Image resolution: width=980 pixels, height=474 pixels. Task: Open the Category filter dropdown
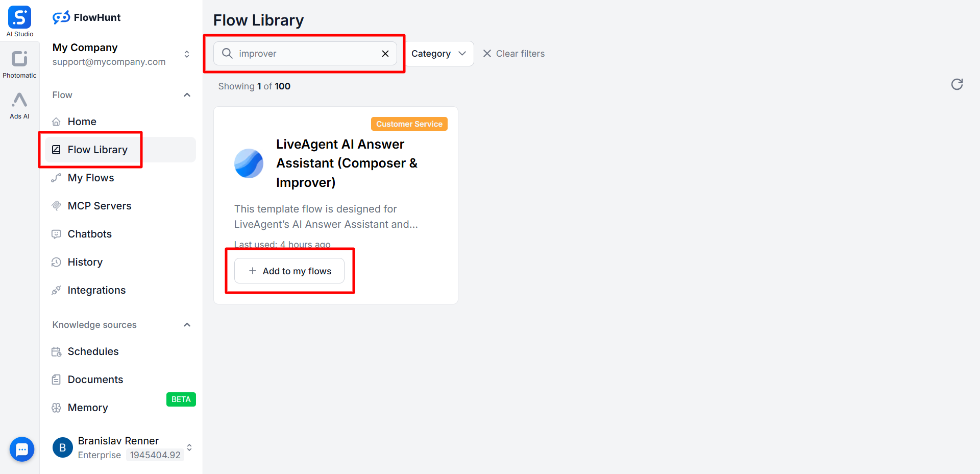pos(439,53)
